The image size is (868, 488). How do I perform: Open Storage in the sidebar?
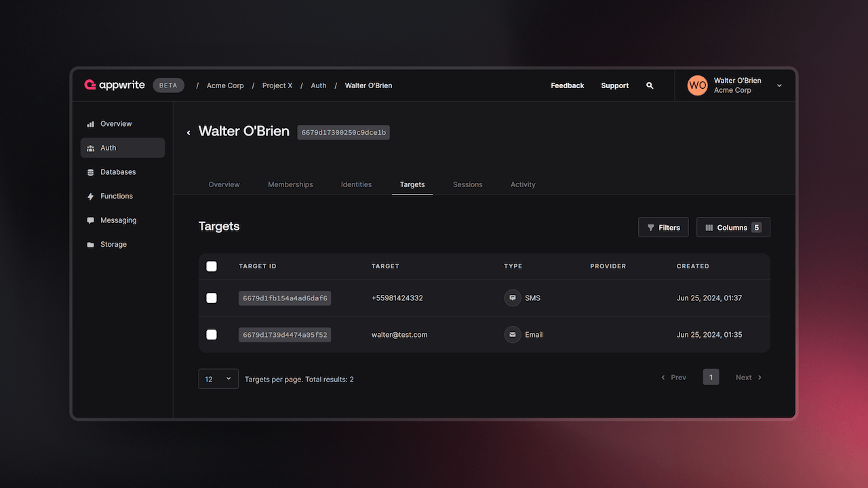(x=122, y=245)
